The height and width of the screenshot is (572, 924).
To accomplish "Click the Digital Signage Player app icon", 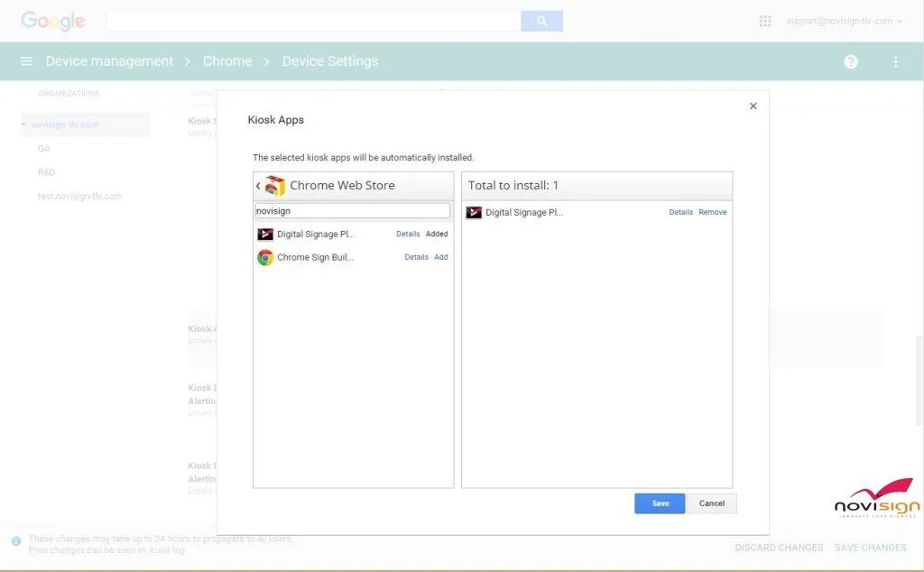I will 265,234.
